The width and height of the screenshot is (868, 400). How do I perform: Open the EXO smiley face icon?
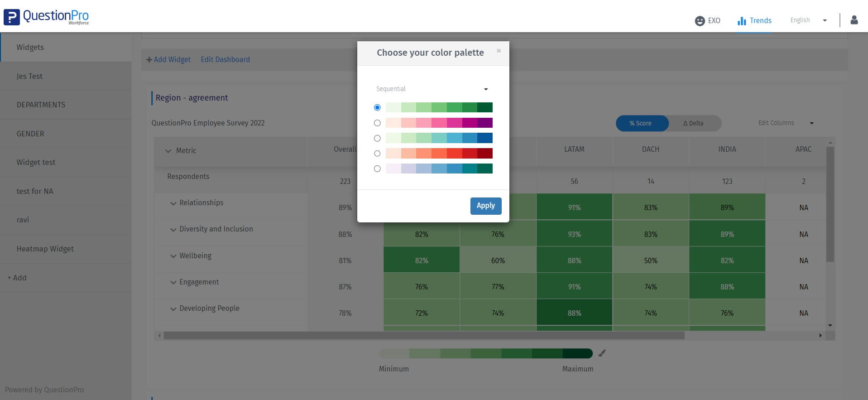tap(700, 21)
